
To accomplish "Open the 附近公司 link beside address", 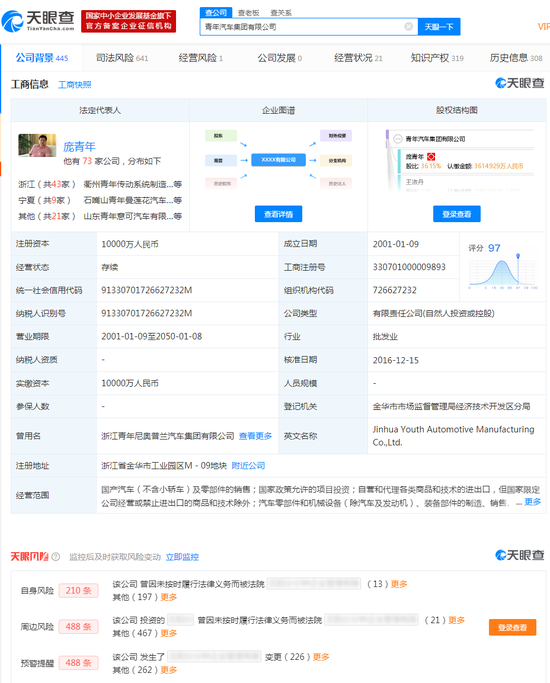I will (248, 466).
